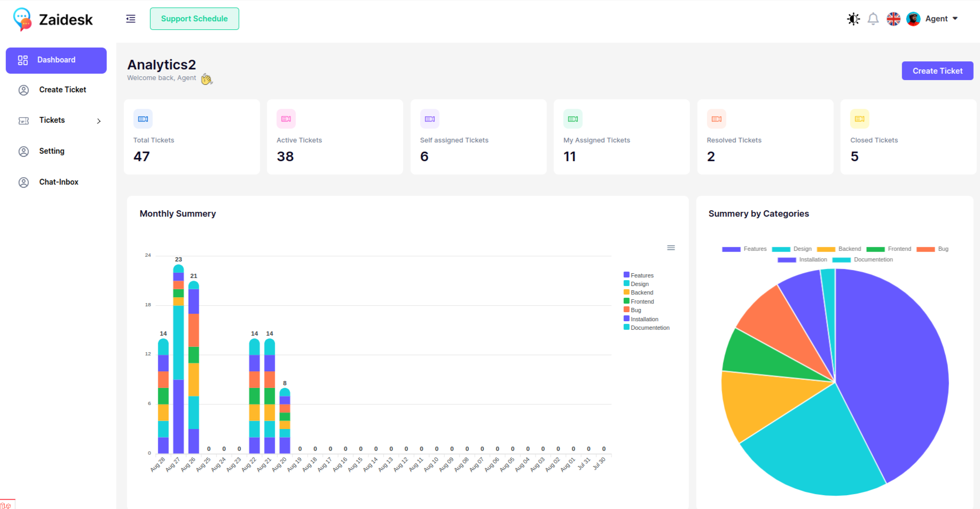Toggle Backend in pie chart legend
Viewport: 980px width, 509px height.
[x=838, y=249]
